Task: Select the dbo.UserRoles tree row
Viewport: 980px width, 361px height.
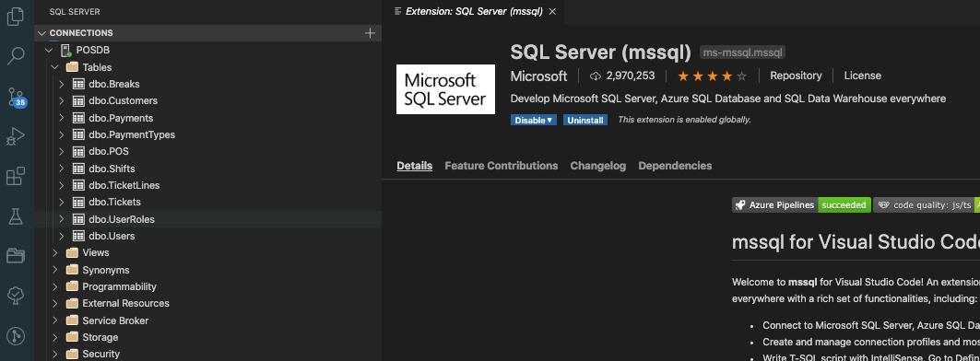Action: [x=207, y=219]
